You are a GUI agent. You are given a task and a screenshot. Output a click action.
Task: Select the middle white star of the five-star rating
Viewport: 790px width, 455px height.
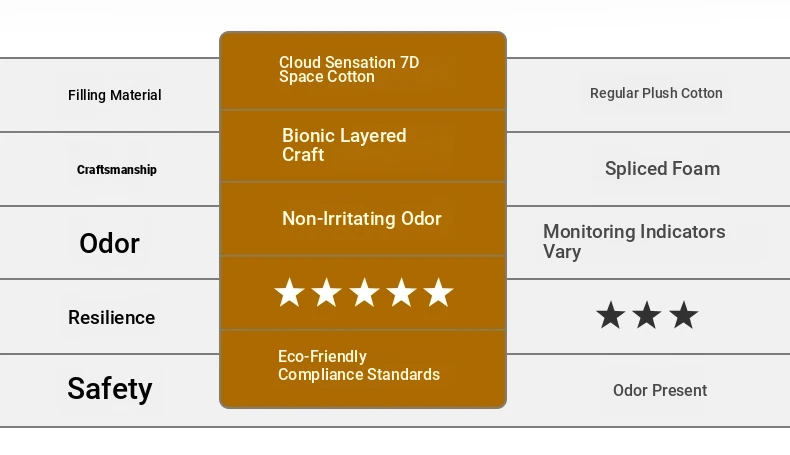(x=364, y=293)
